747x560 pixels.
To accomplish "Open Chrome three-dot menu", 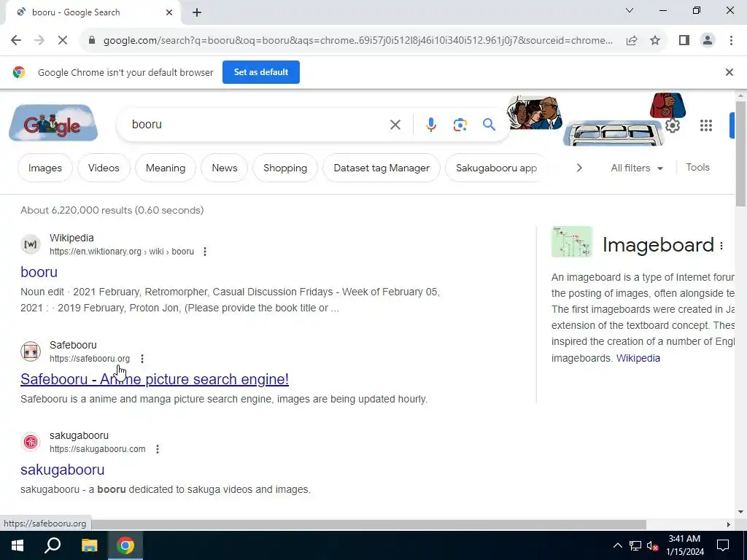I will 731,41.
